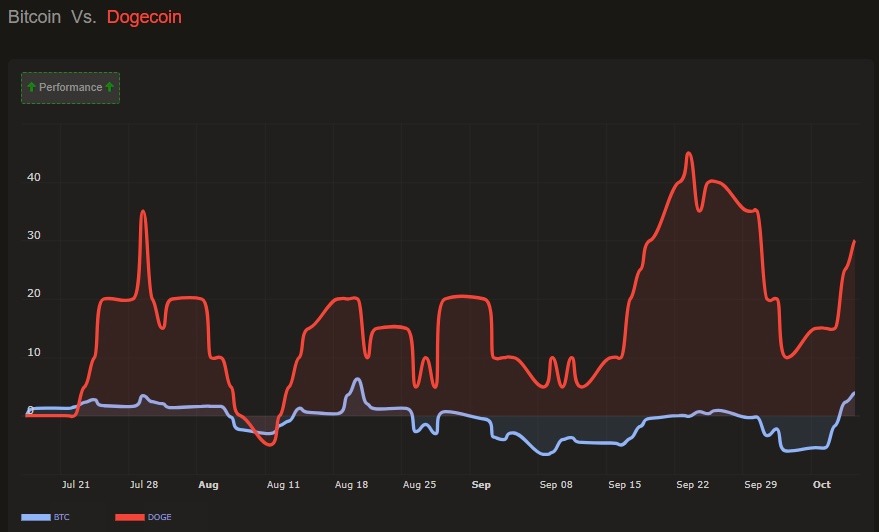Click the 0 baseline label on y-axis
879x532 pixels.
point(30,410)
